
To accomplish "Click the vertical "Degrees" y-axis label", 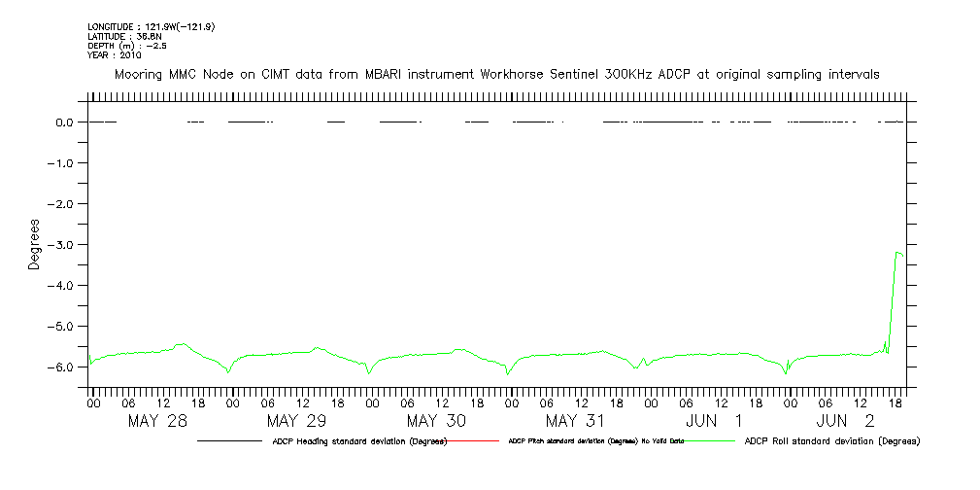I will [x=34, y=244].
